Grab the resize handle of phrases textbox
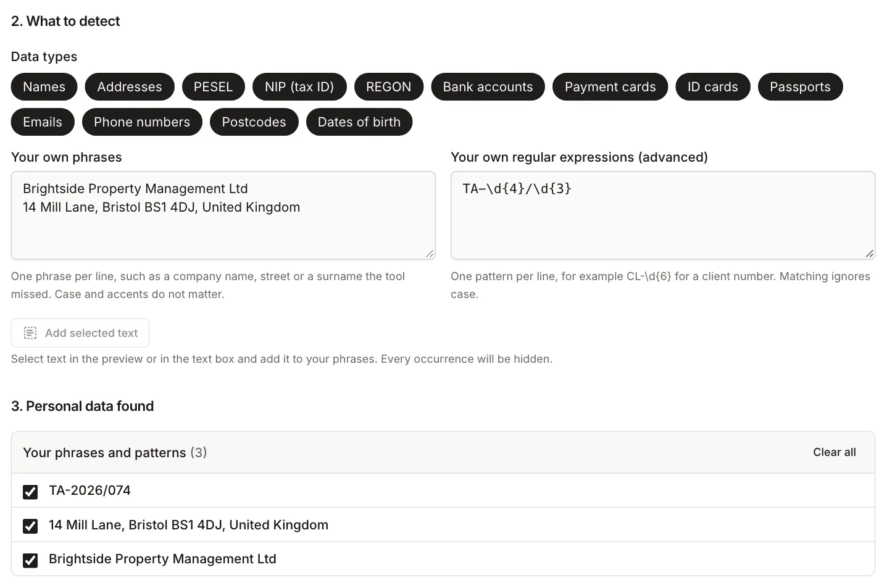Image resolution: width=887 pixels, height=588 pixels. [x=430, y=254]
